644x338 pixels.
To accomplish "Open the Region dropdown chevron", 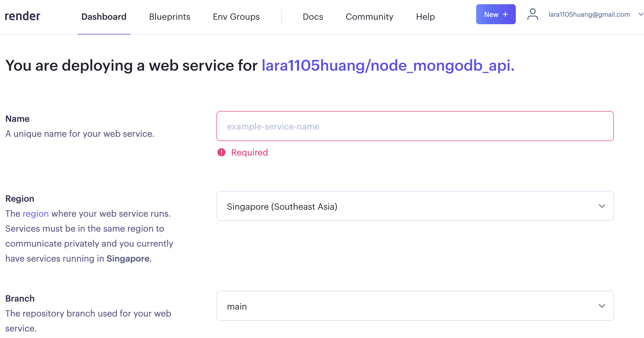I will [x=602, y=206].
